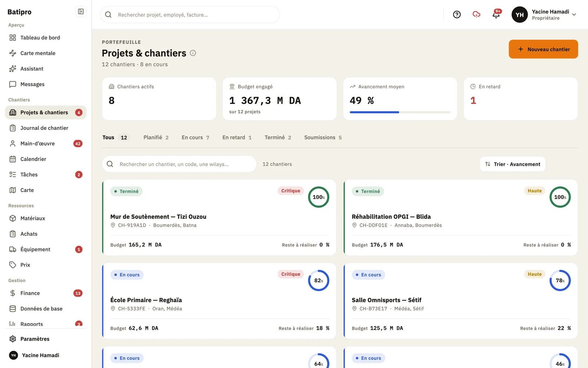Switch to the Soumissions tab
The image size is (588, 368).
tap(323, 138)
